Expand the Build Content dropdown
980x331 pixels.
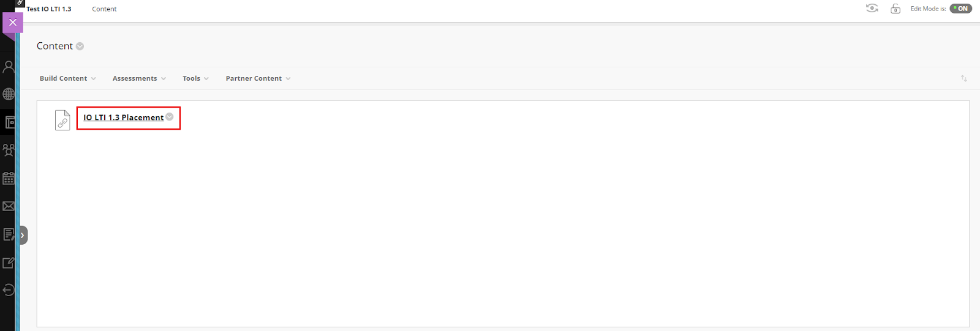[x=67, y=78]
